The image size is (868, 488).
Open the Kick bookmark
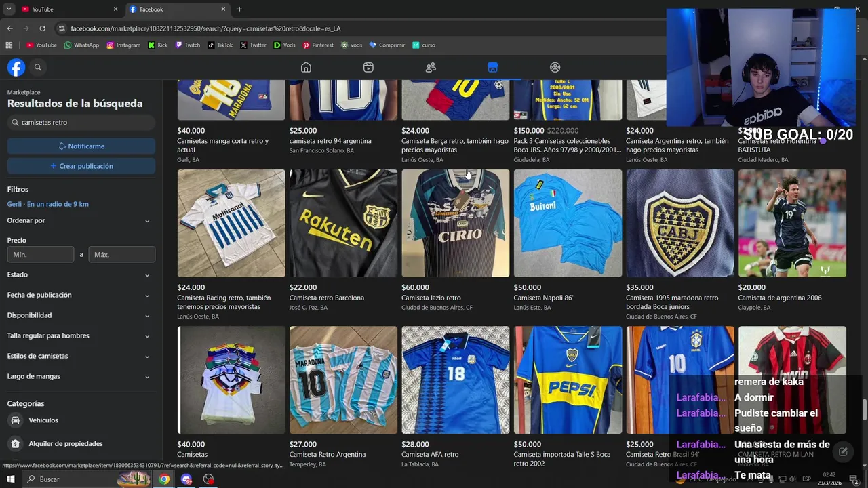(x=158, y=45)
